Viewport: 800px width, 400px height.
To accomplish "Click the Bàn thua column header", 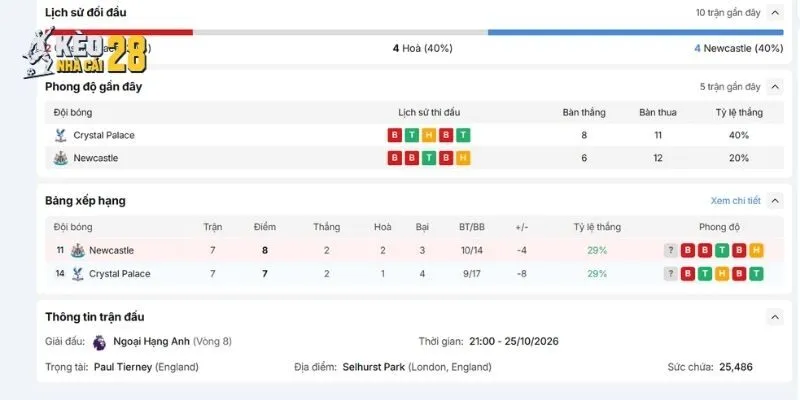I will 658,113.
